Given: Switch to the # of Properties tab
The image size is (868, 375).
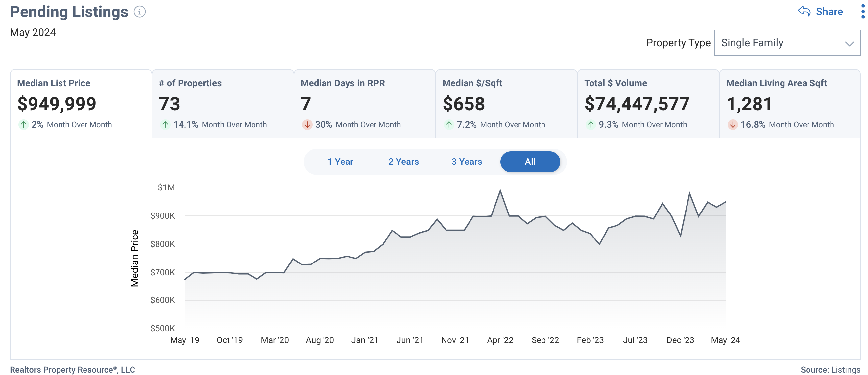Looking at the screenshot, I should click(222, 103).
